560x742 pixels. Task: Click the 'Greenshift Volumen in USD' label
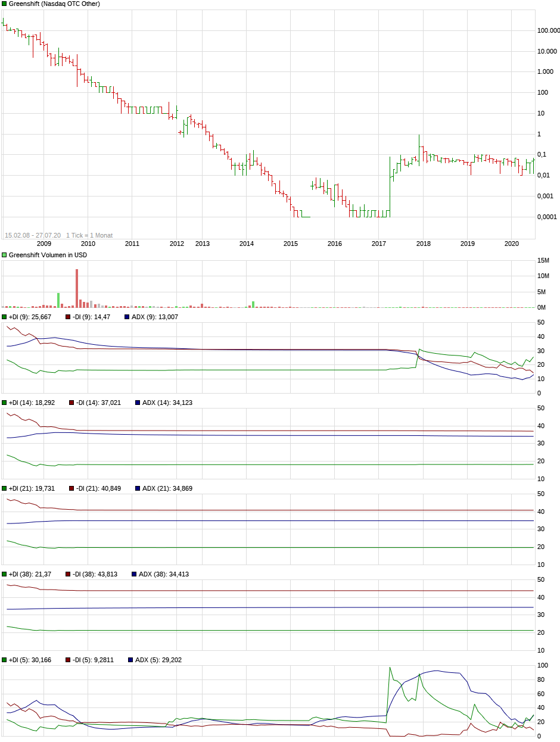point(49,255)
